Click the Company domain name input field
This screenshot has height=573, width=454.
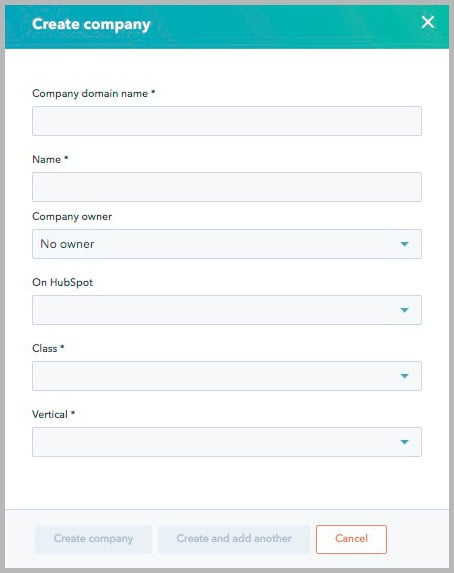227,121
